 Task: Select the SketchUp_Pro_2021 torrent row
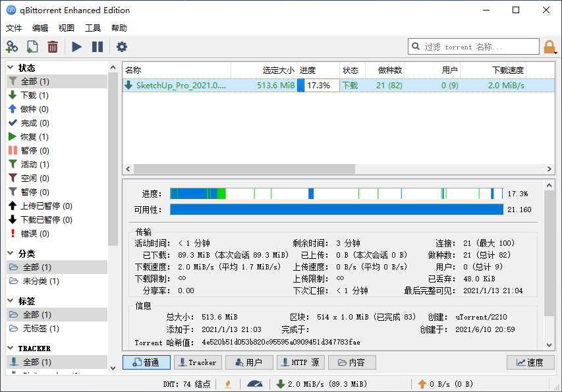tap(339, 85)
